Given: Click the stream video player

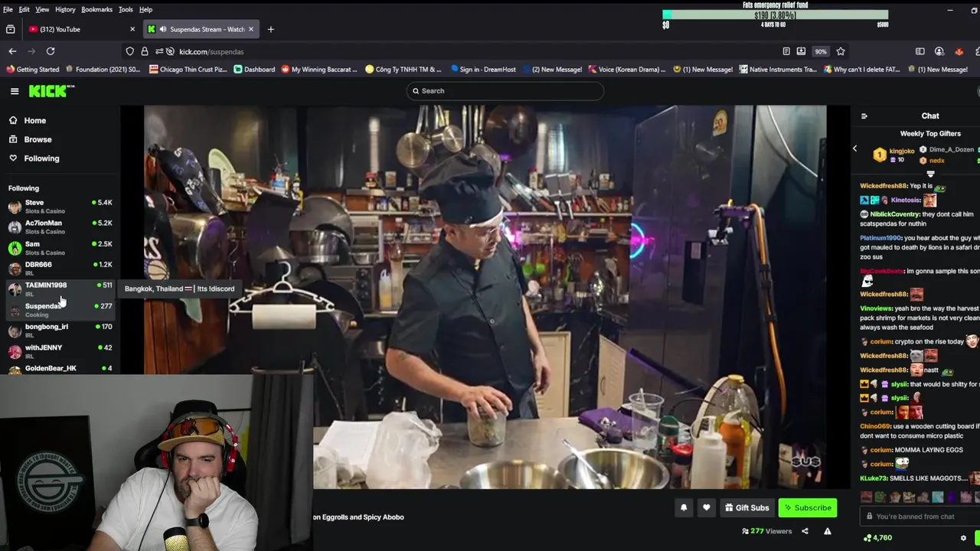Looking at the screenshot, I should point(485,297).
